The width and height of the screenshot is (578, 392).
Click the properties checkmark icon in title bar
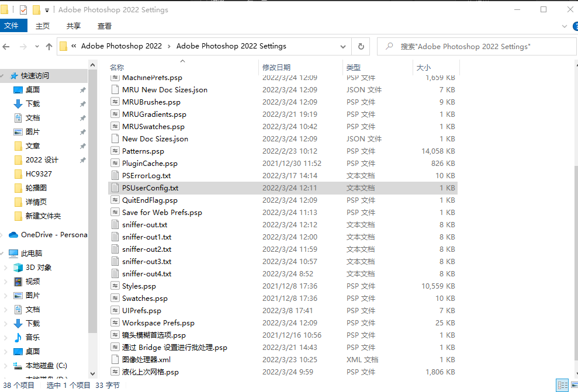coord(23,9)
